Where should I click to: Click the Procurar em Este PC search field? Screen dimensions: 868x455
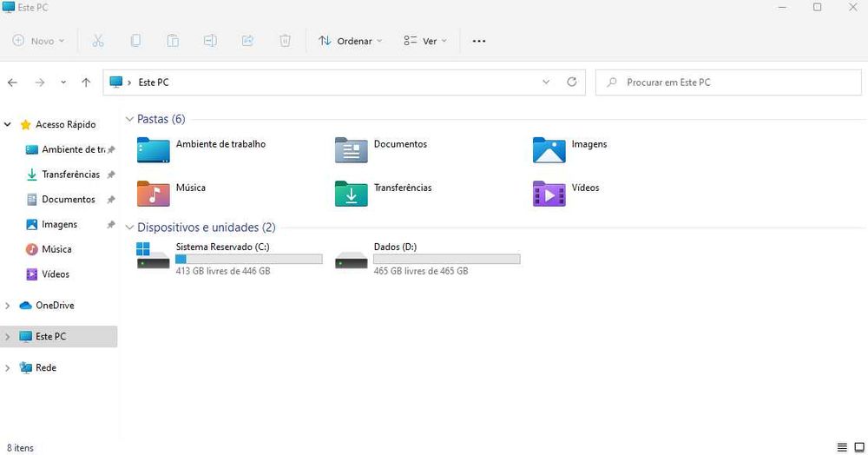728,82
